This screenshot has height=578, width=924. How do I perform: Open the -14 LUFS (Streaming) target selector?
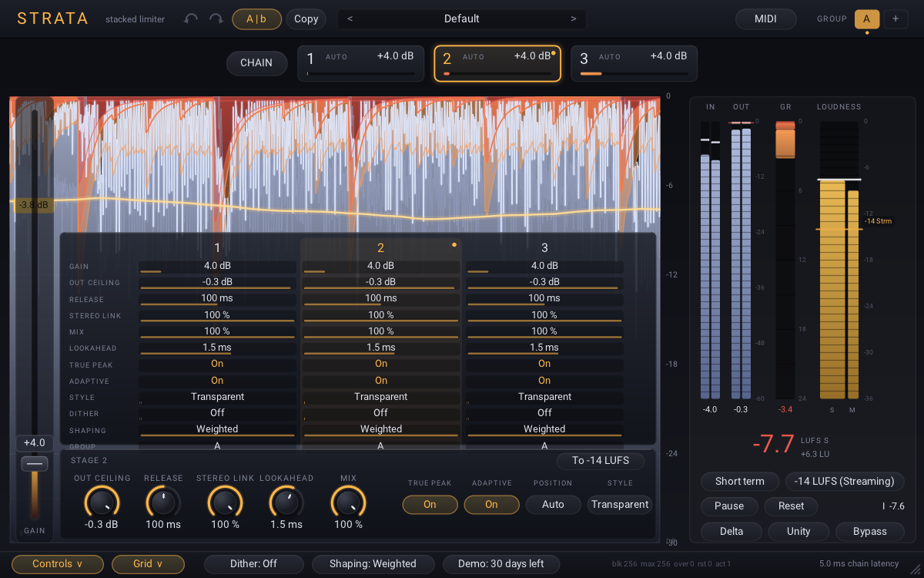(845, 482)
